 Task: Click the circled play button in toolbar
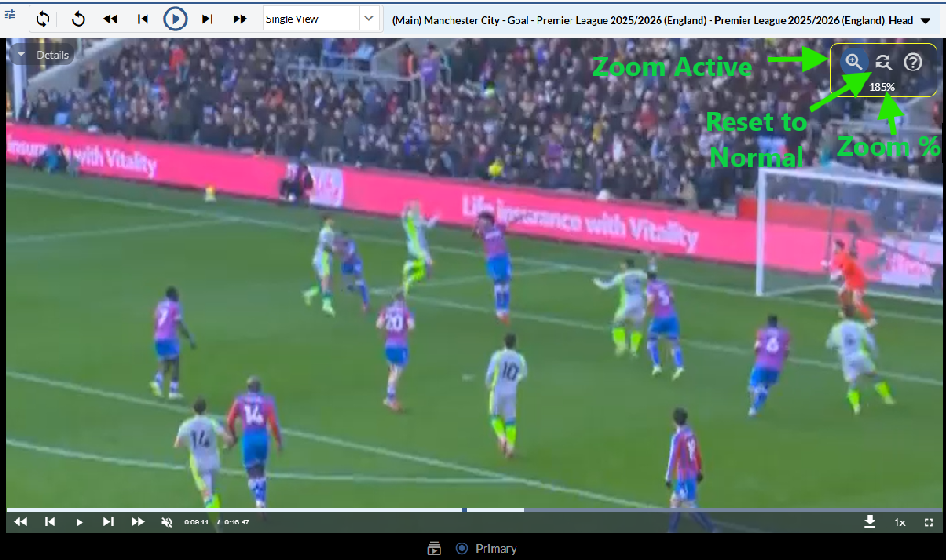click(x=175, y=18)
